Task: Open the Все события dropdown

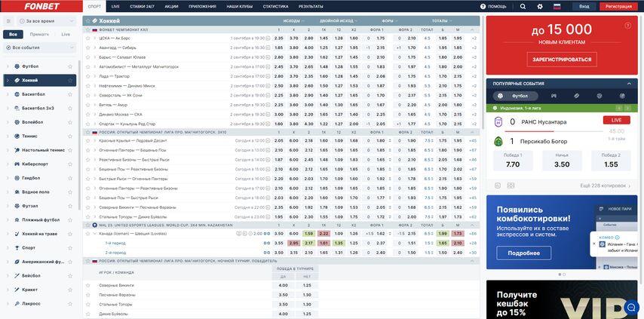Action: tap(40, 48)
